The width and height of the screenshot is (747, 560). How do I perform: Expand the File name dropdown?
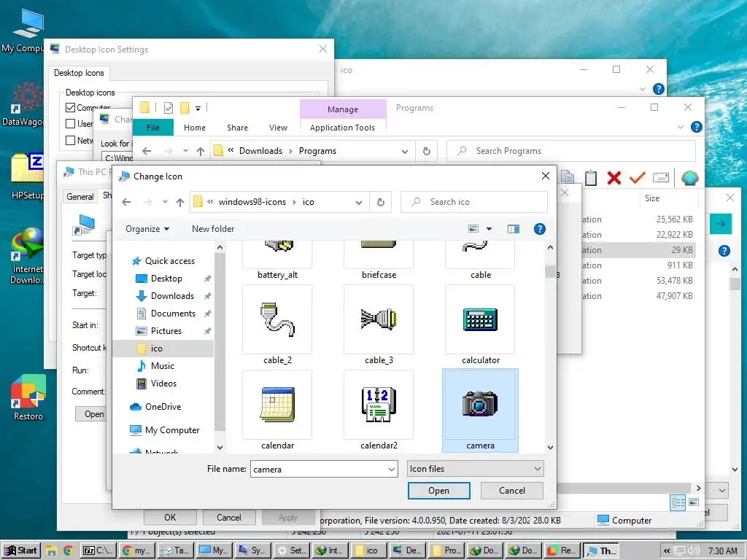391,469
